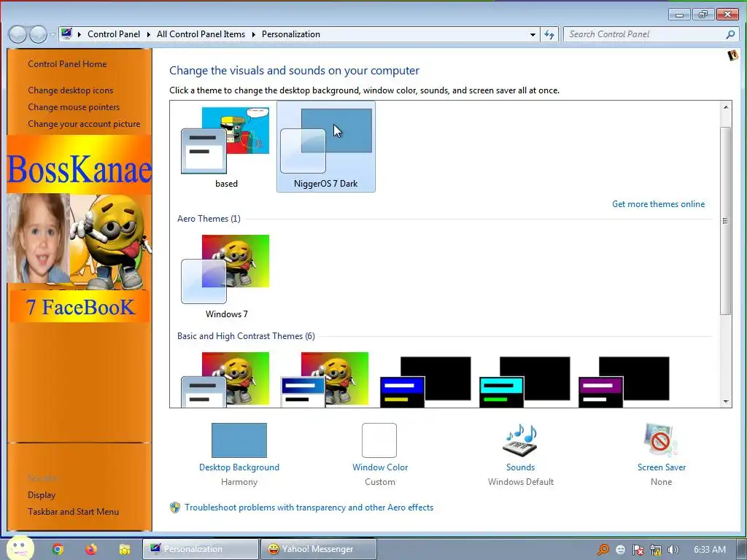Open Change mouse pointers link
Viewport: 747px width, 560px height.
[x=74, y=107]
